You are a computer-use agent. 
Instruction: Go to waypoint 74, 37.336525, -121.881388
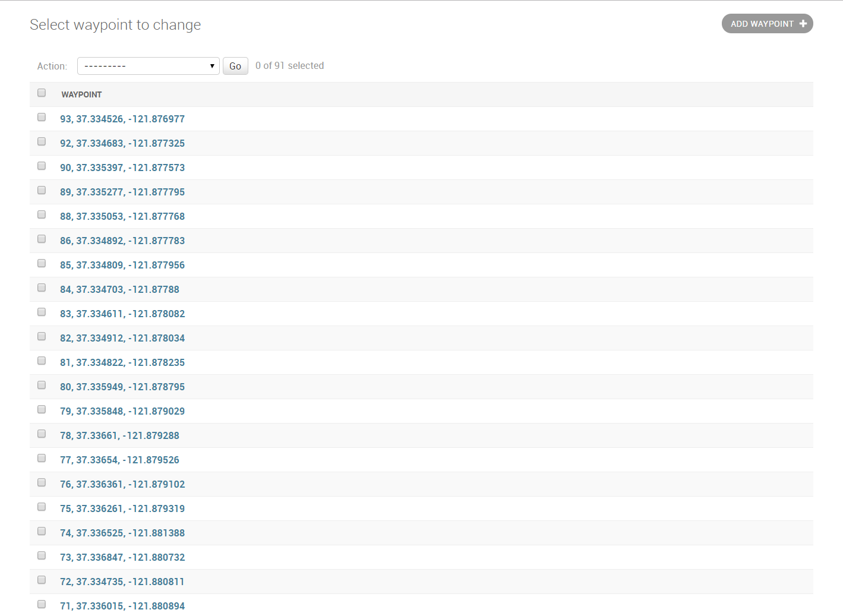pos(122,533)
